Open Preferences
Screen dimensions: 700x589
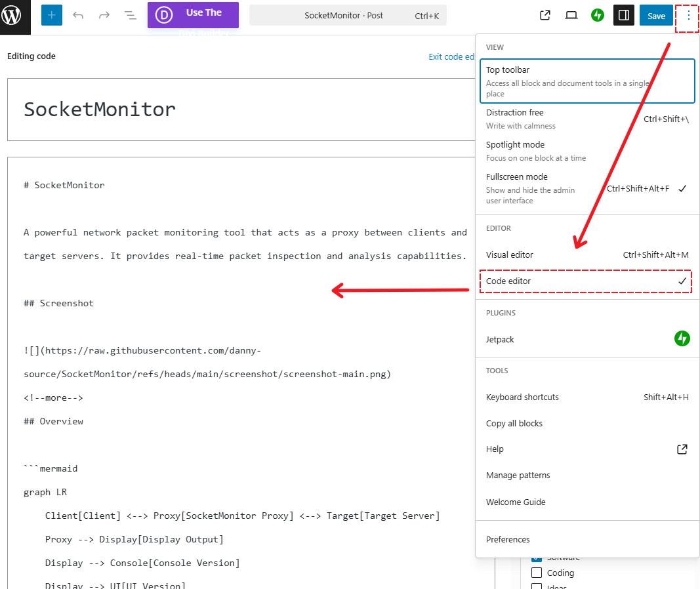coord(587,539)
